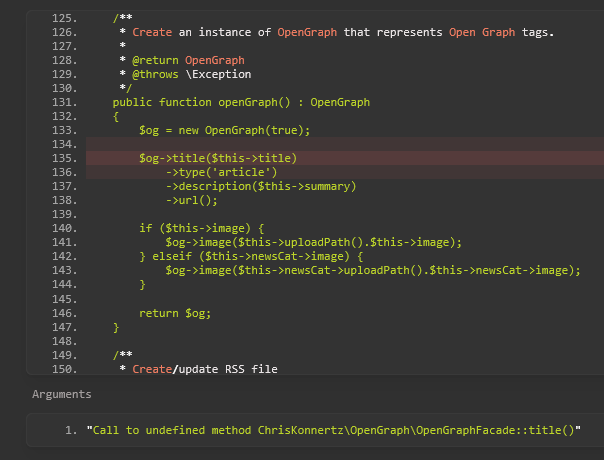Select the Arguments section heading
This screenshot has height=460, width=604.
click(x=62, y=394)
